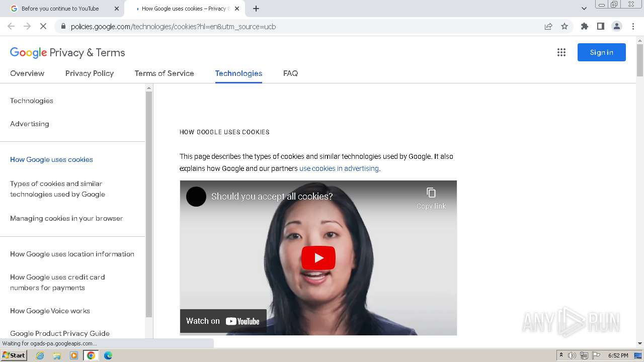Click the Sign in button
The image size is (644, 362).
[x=601, y=52]
